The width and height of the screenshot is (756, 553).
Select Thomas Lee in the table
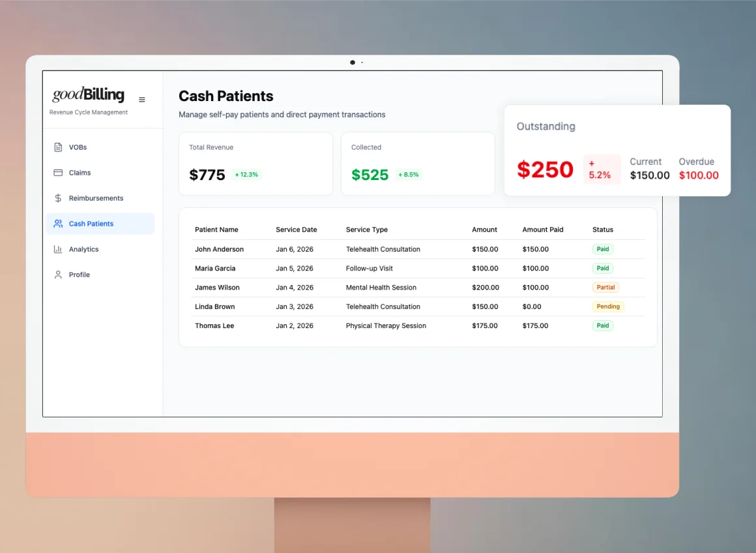418,325
